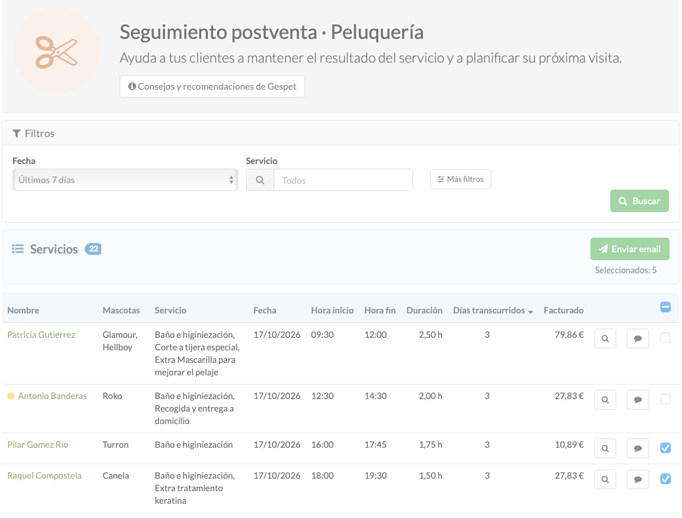682x518 pixels.
Task: Click the Servicios list icon
Action: click(18, 249)
